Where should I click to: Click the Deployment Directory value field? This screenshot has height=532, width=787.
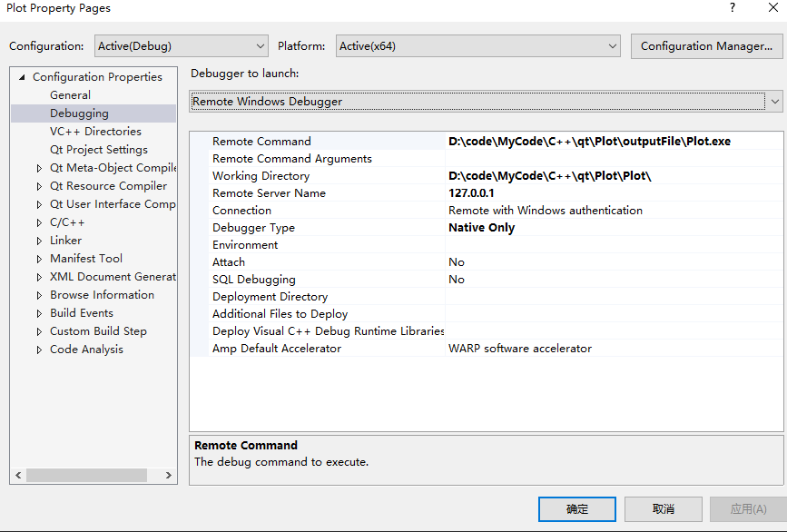tap(614, 297)
